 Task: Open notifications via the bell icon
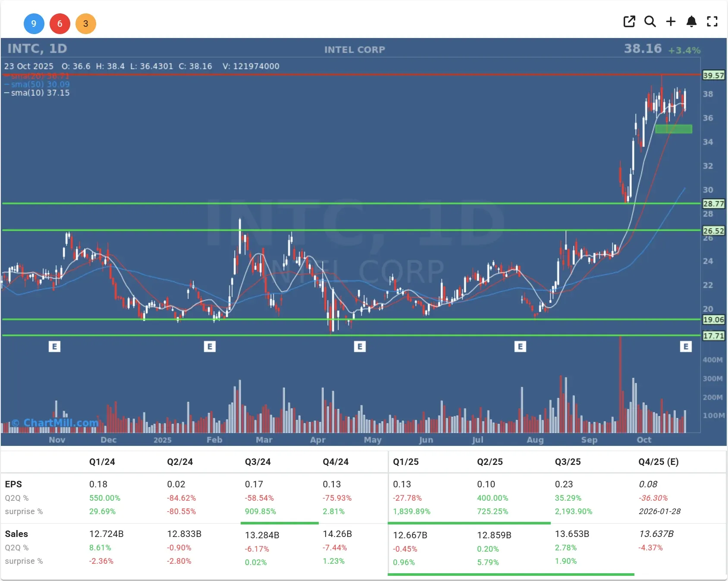[x=691, y=21]
